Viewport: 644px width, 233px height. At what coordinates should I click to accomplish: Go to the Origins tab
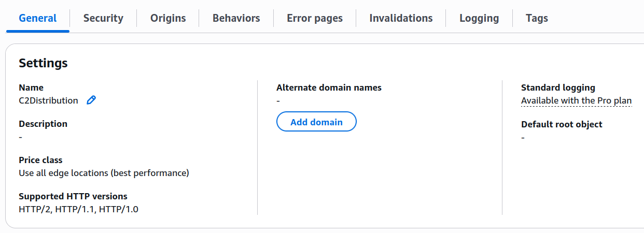pos(168,18)
